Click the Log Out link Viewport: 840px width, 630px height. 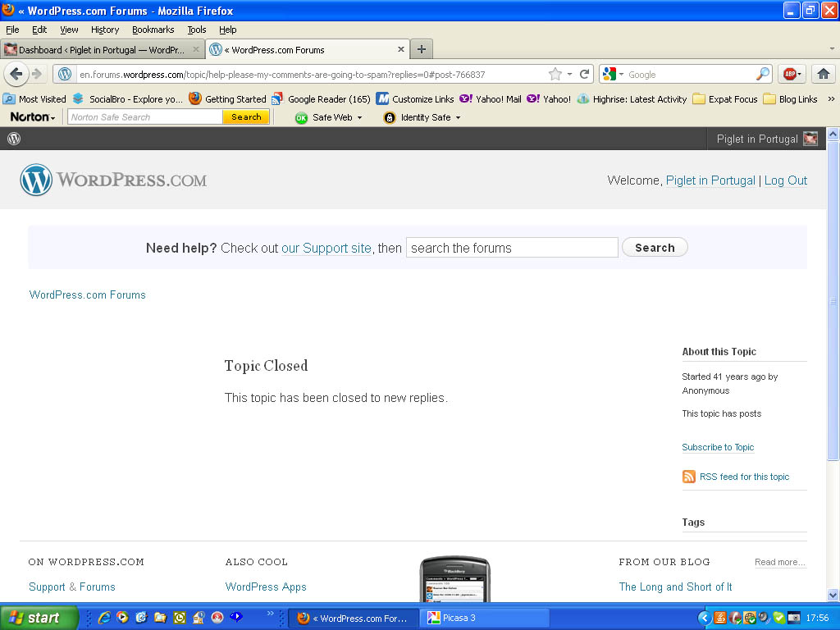click(x=785, y=180)
